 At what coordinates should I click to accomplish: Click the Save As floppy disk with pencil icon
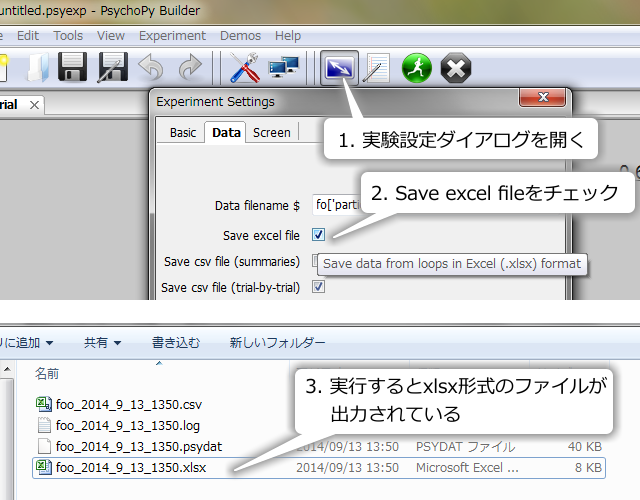pyautogui.click(x=113, y=67)
